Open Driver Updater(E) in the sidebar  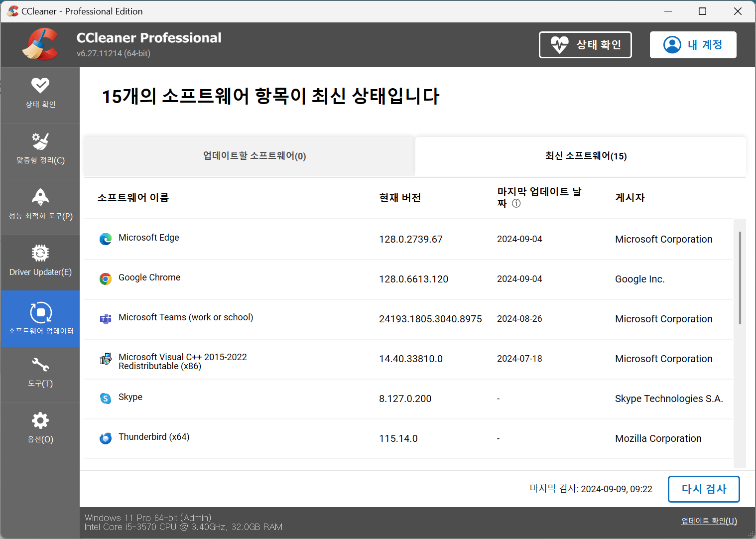[40, 263]
